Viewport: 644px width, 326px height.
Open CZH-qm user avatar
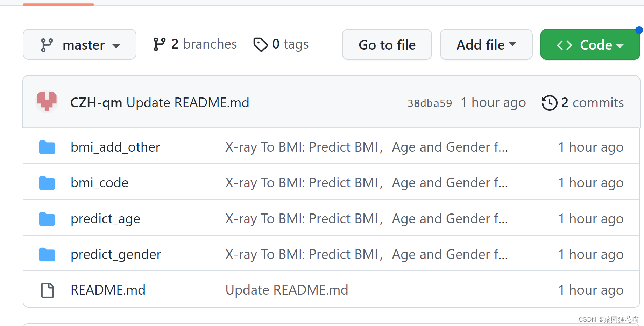pyautogui.click(x=47, y=102)
